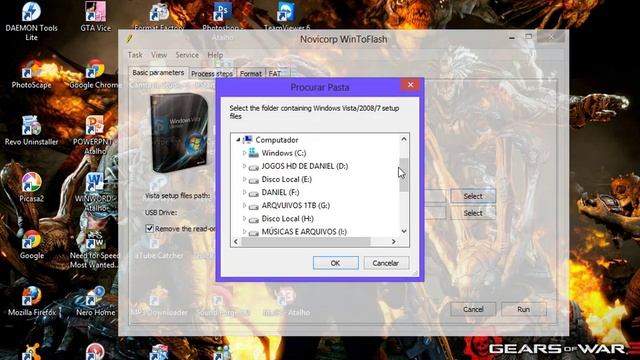Open the View menu in WinToFlash
The image size is (640, 360).
coord(159,55)
